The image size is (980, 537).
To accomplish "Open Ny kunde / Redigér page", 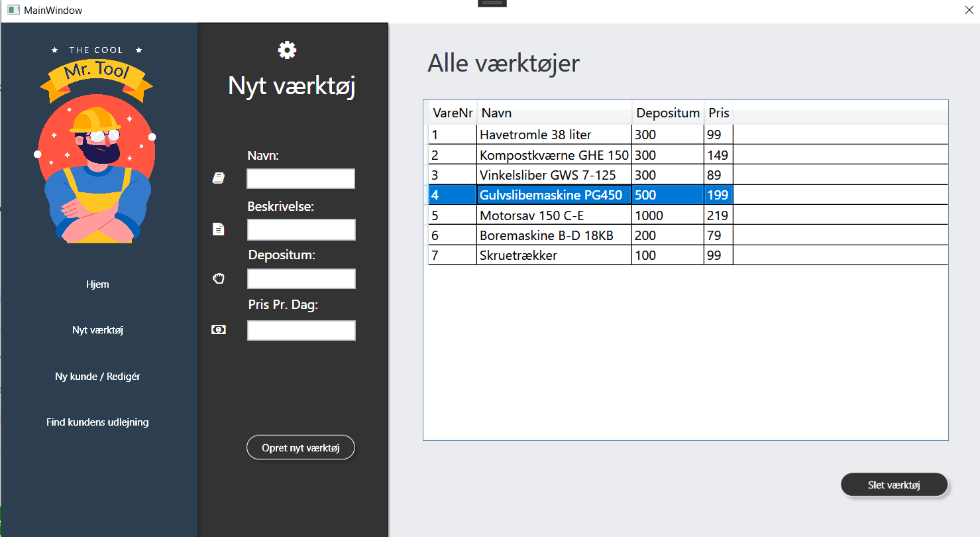I will (97, 377).
